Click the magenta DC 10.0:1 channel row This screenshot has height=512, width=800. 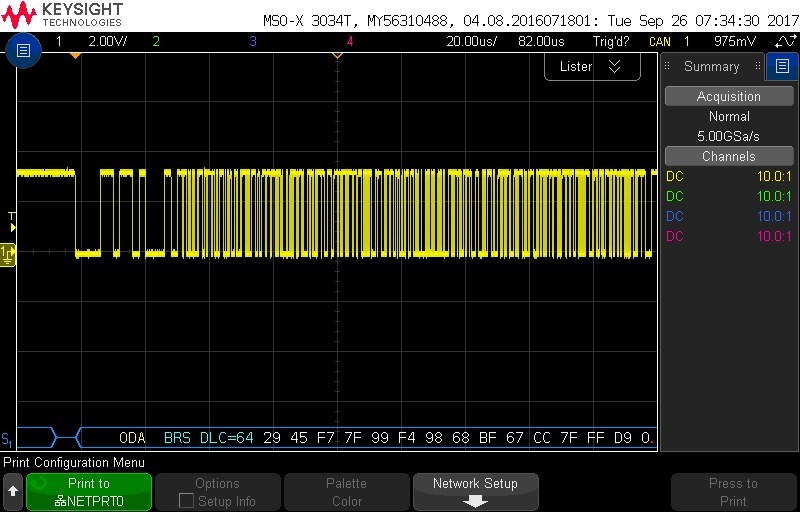click(729, 236)
